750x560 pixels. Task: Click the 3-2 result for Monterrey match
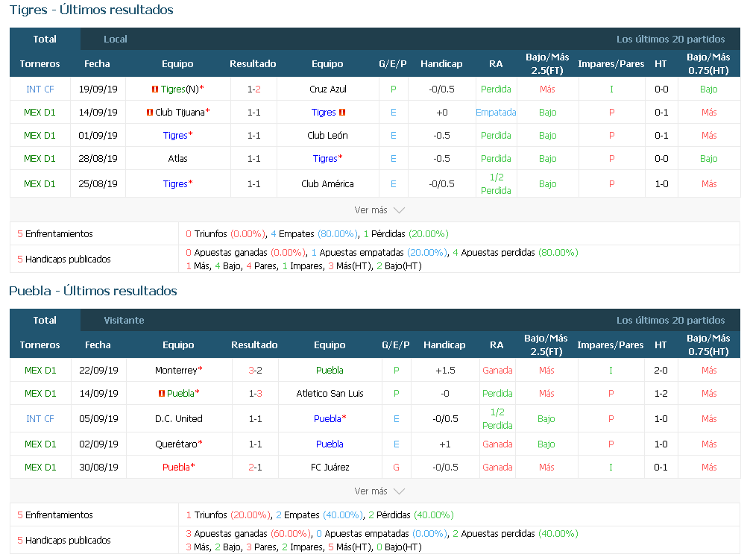coord(256,370)
